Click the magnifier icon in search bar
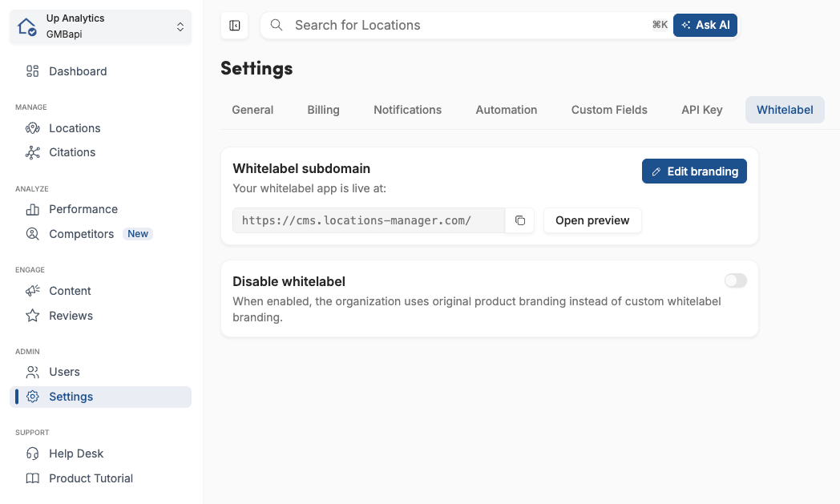The height and width of the screenshot is (504, 840). 277,25
